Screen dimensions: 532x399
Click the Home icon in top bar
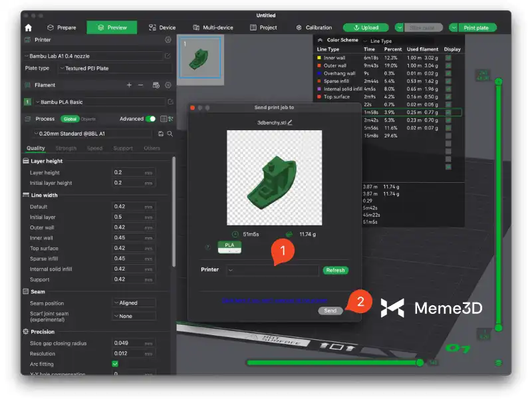pyautogui.click(x=28, y=28)
